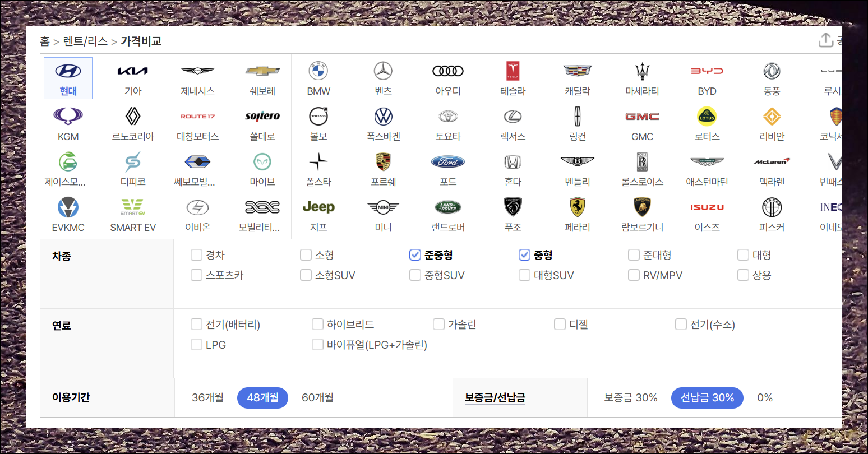Image resolution: width=868 pixels, height=454 pixels.
Task: Uncheck the 준중형 checkbox
Action: (x=415, y=255)
